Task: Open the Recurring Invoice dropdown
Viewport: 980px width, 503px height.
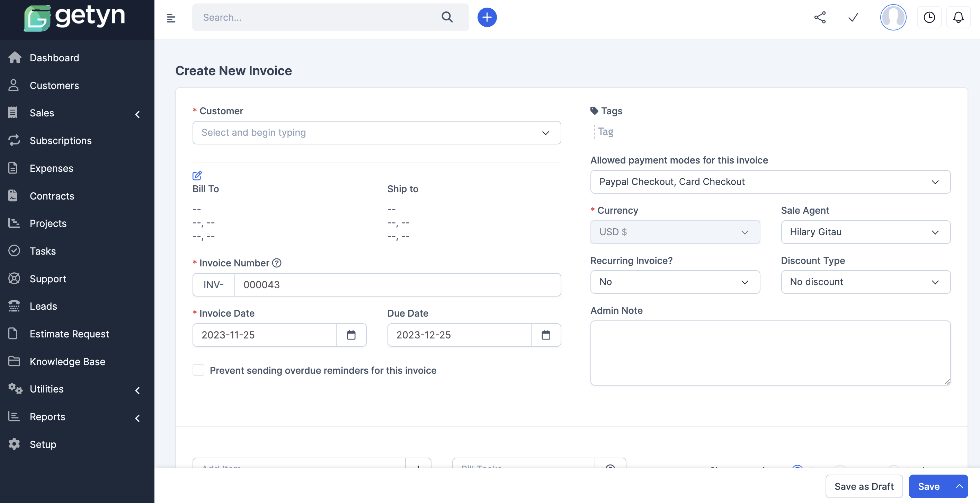Action: click(675, 282)
